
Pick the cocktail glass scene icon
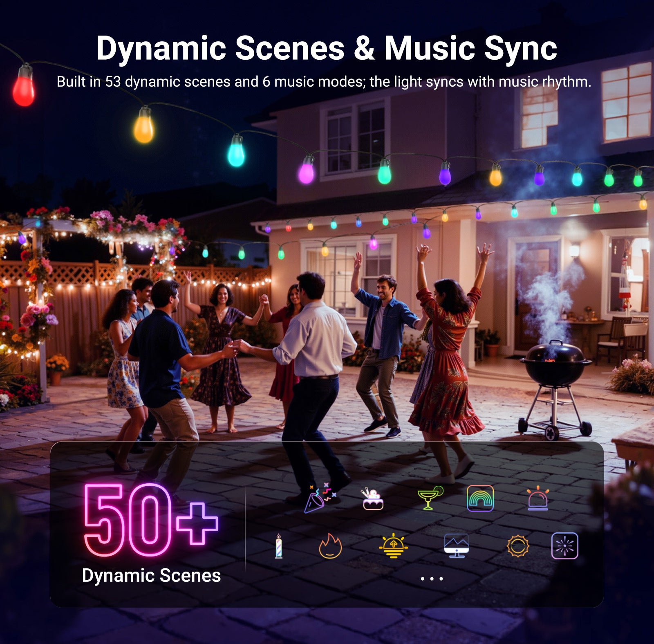[430, 498]
